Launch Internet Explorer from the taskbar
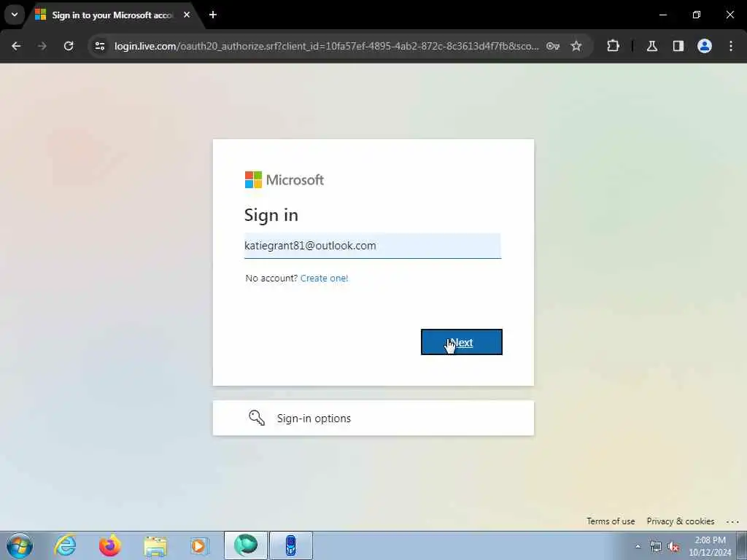 [65, 545]
